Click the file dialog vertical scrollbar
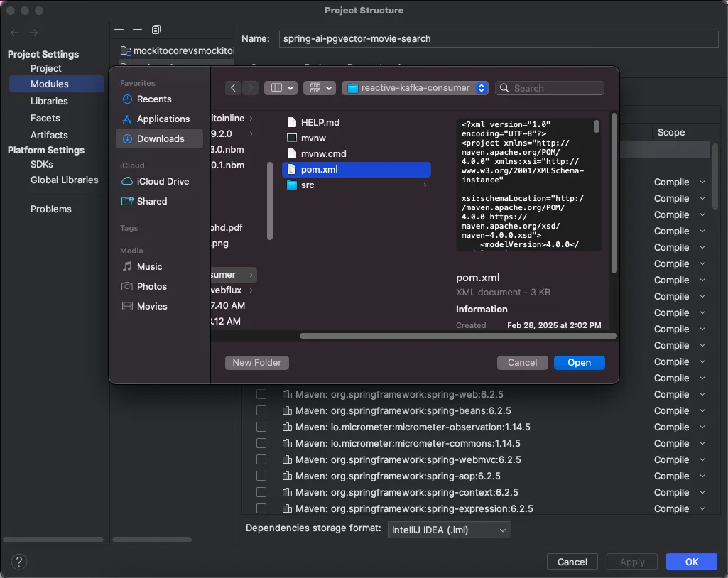 click(x=614, y=193)
